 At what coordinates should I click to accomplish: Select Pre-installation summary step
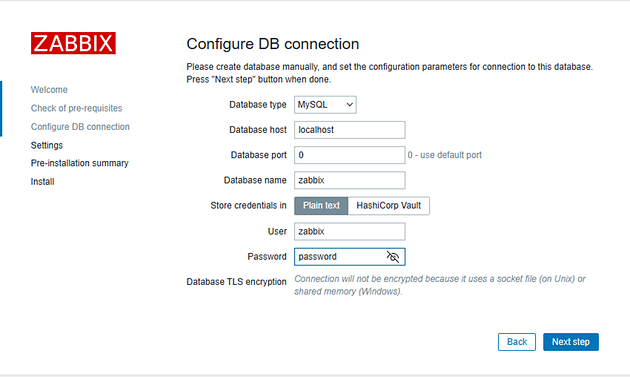(x=80, y=163)
